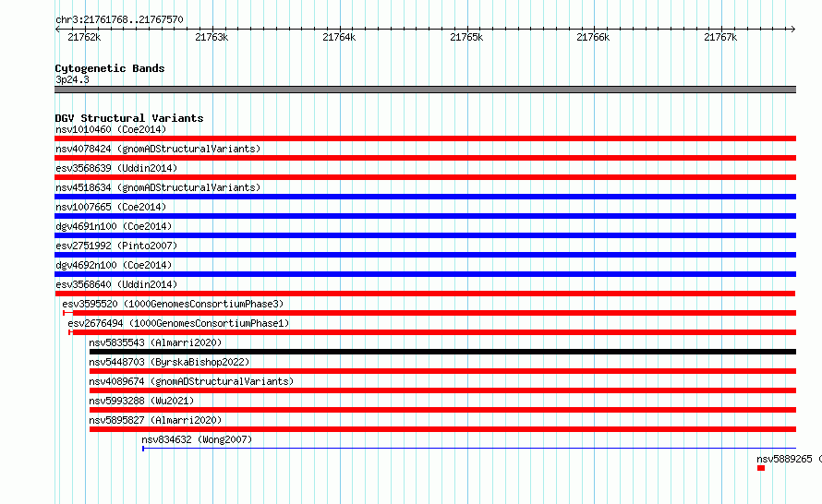Open the nsv4089674 gnomAD variant label
The height and width of the screenshot is (504, 822).
[191, 381]
